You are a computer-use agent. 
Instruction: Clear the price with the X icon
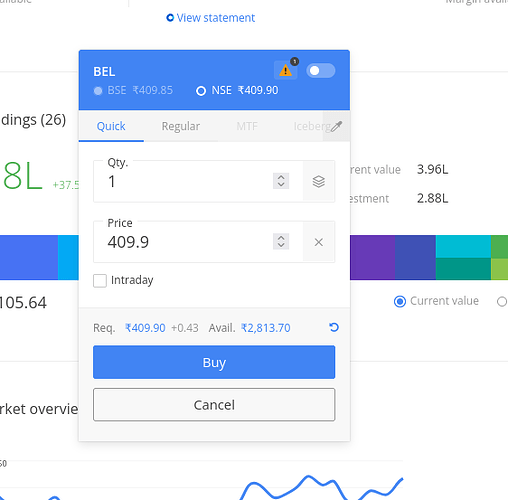click(x=319, y=242)
